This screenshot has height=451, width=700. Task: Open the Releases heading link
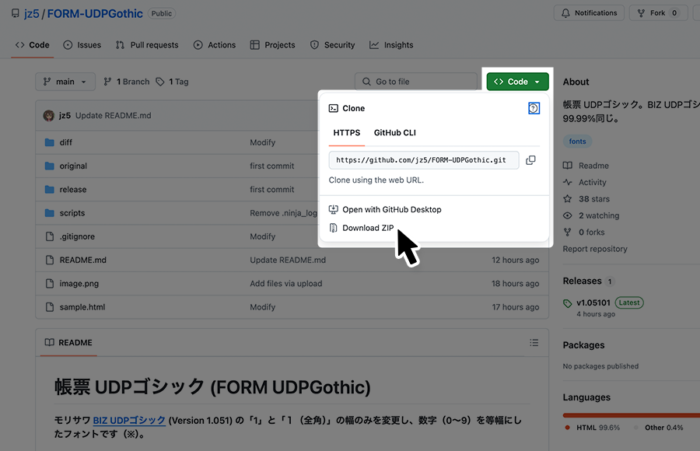[x=582, y=281]
